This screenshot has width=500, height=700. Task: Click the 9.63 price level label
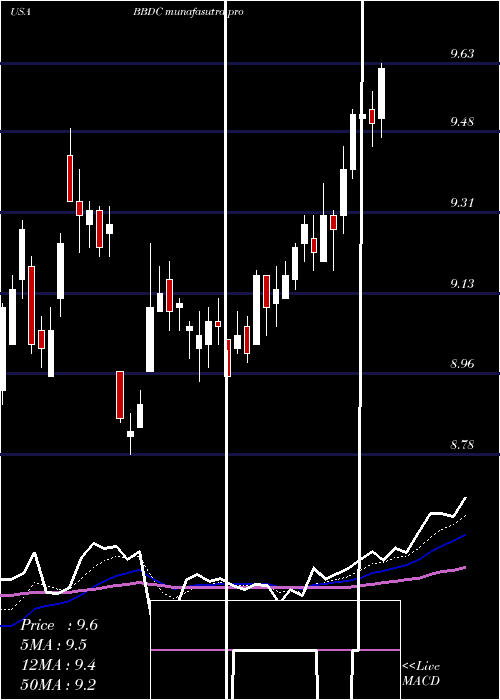(462, 54)
